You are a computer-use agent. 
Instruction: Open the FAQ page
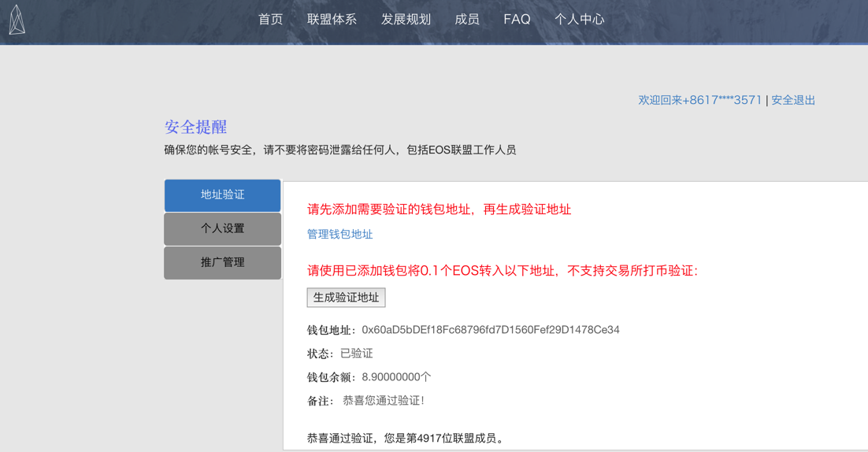click(517, 20)
